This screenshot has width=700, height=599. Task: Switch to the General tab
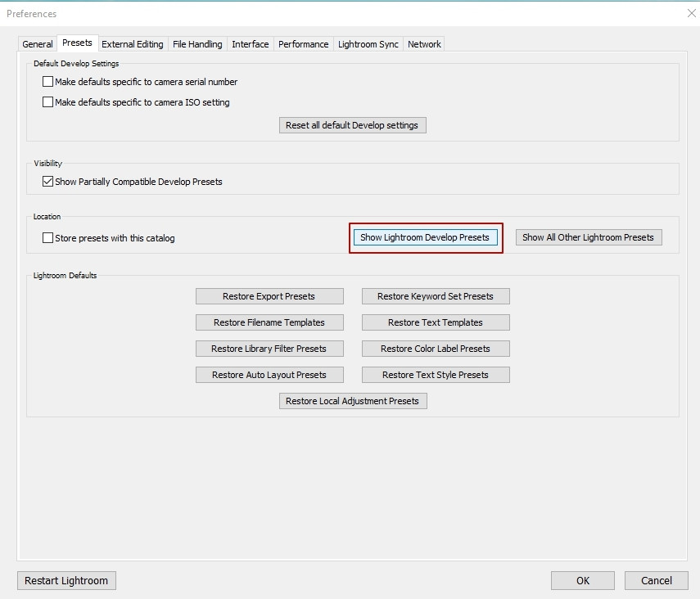point(37,43)
